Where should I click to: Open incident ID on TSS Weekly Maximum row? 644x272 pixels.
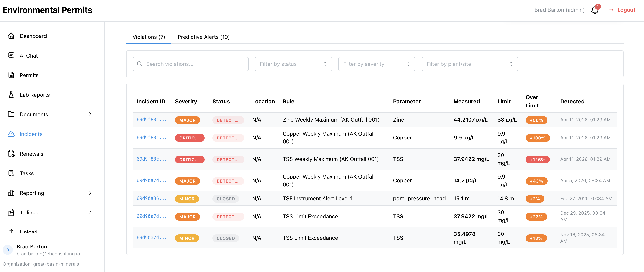point(152,159)
